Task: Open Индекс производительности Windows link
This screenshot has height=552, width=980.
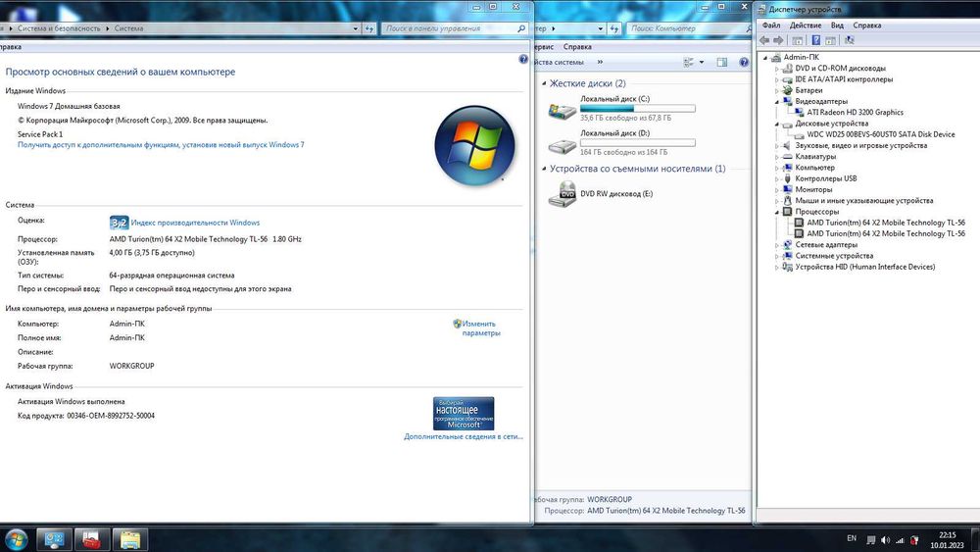Action: [x=195, y=223]
